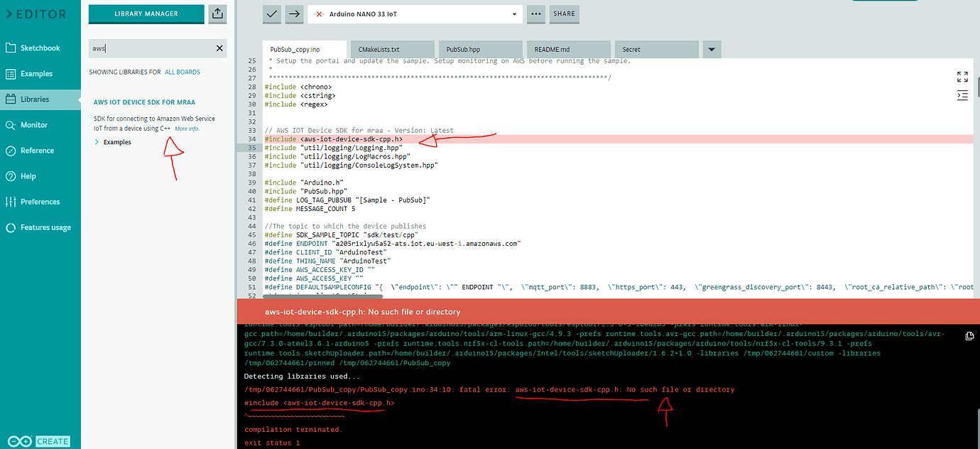
Task: Clear the aws library search field
Action: 219,48
